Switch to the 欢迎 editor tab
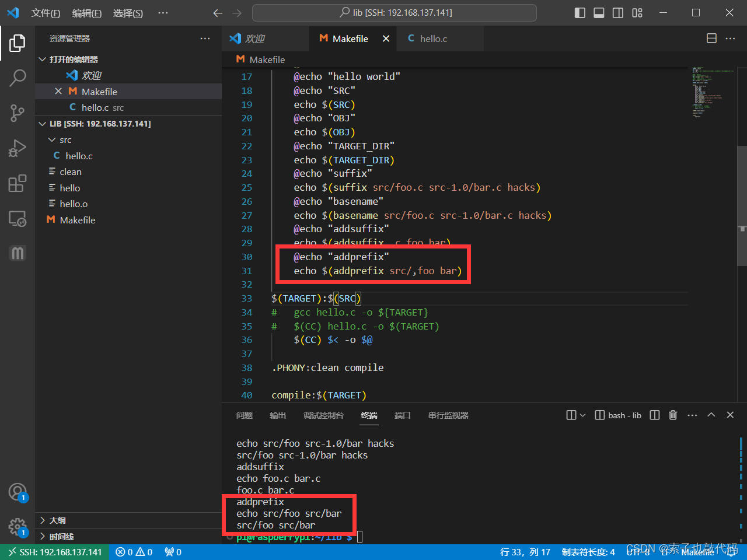Image resolution: width=747 pixels, height=560 pixels. [x=266, y=38]
